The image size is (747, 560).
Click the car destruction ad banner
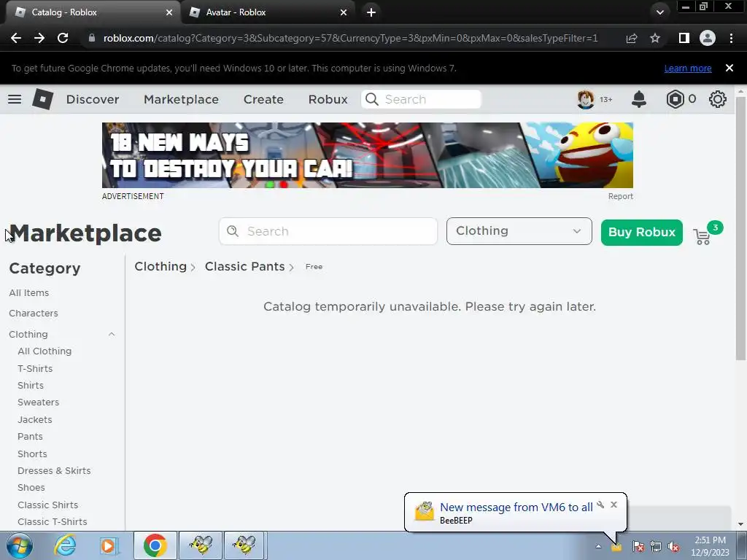[x=368, y=155]
